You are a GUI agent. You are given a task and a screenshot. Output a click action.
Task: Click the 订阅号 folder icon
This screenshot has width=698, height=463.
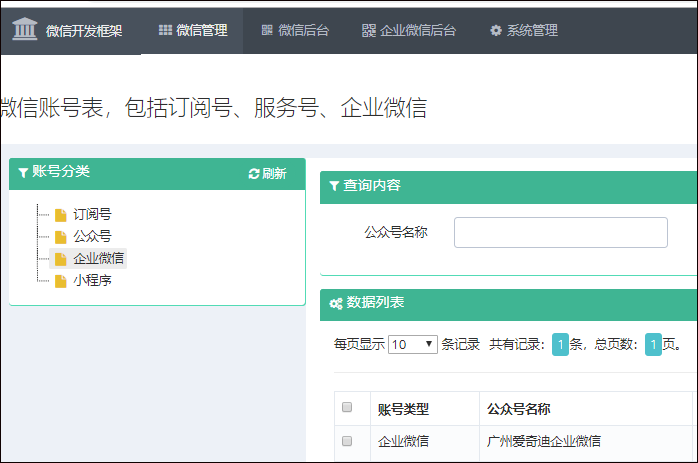[x=61, y=214]
